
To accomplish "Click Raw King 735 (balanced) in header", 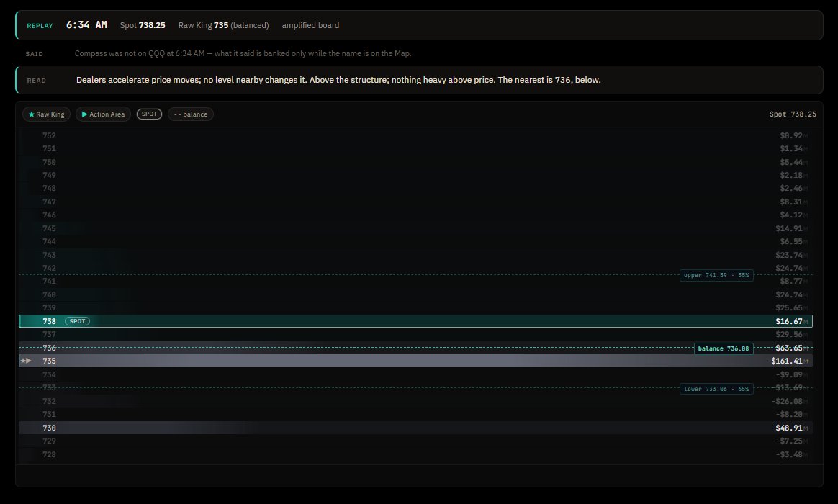I will [x=223, y=25].
